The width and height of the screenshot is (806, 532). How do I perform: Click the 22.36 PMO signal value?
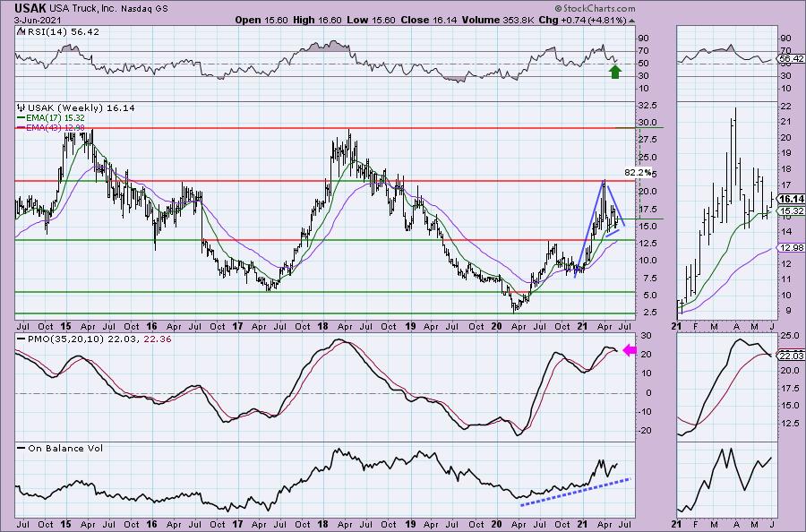[159, 339]
